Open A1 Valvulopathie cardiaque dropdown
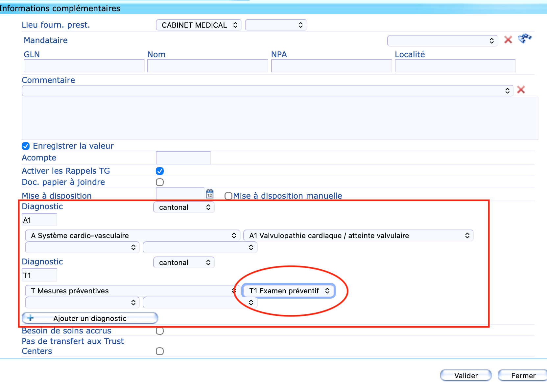Image resolution: width=547 pixels, height=392 pixels. 358,235
